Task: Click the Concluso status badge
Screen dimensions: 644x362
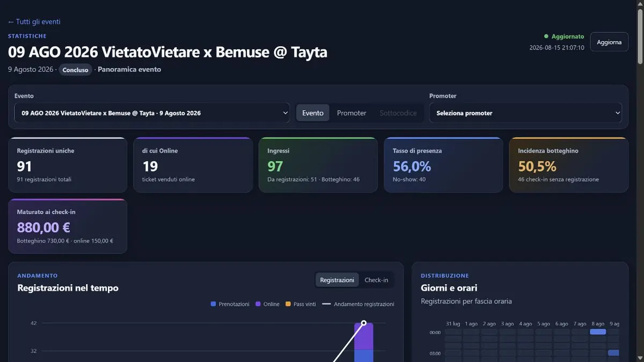Action: tap(75, 70)
